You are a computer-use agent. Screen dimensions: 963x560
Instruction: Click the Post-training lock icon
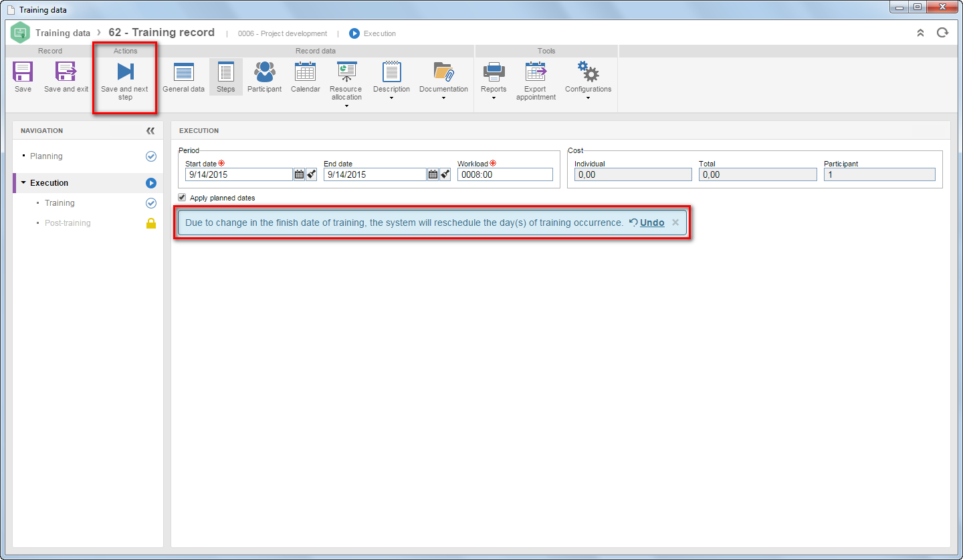pyautogui.click(x=151, y=223)
